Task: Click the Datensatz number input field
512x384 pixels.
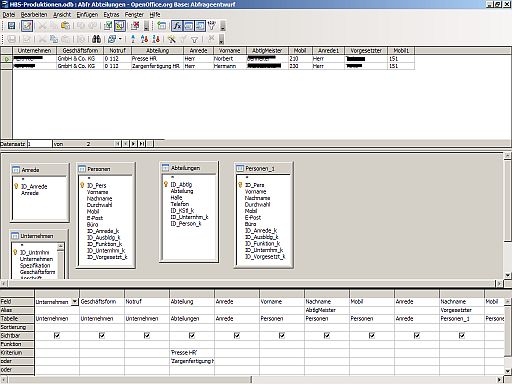Action: click(x=39, y=144)
